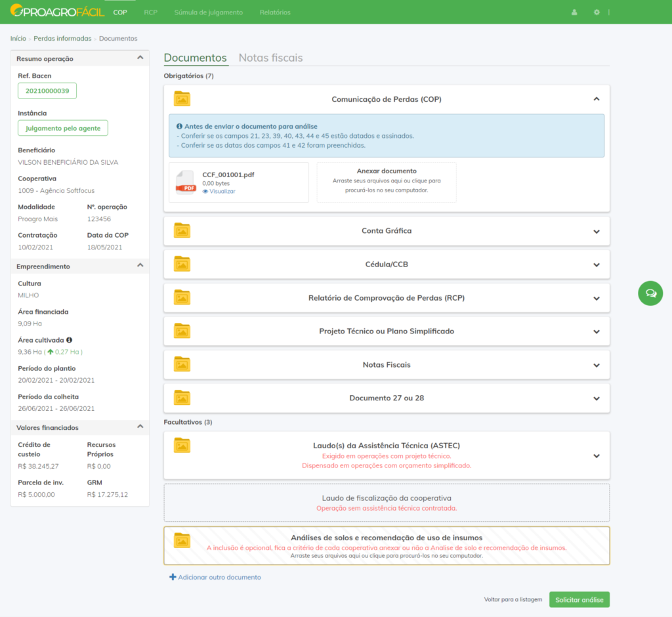Click the credit value R$ 38.245,27
Screen dimensions: 672x617
39,466
